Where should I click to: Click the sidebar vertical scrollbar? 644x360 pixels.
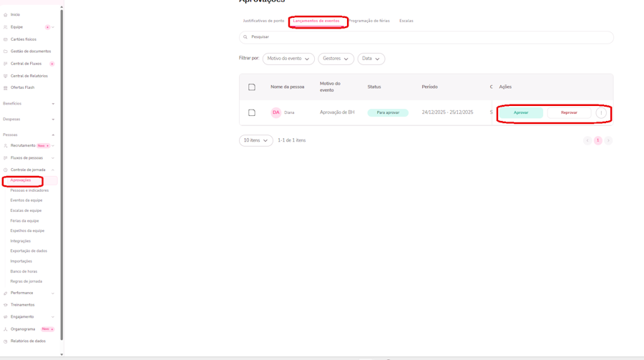click(62, 175)
